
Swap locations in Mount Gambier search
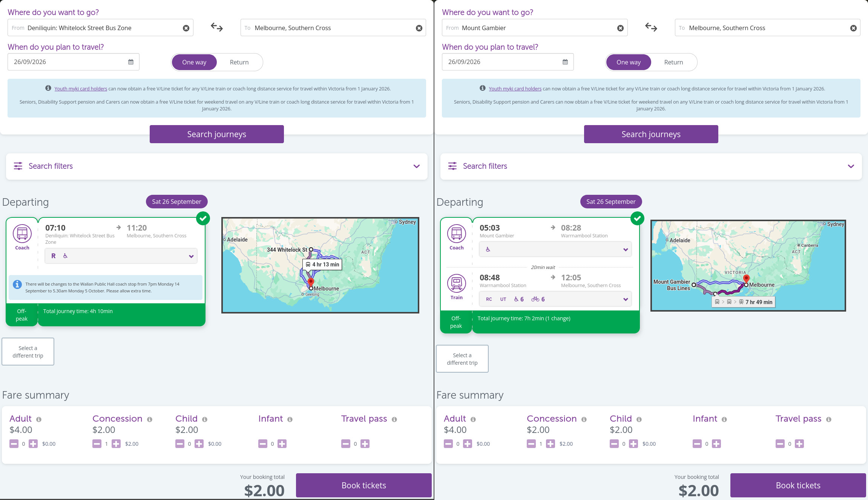point(651,28)
